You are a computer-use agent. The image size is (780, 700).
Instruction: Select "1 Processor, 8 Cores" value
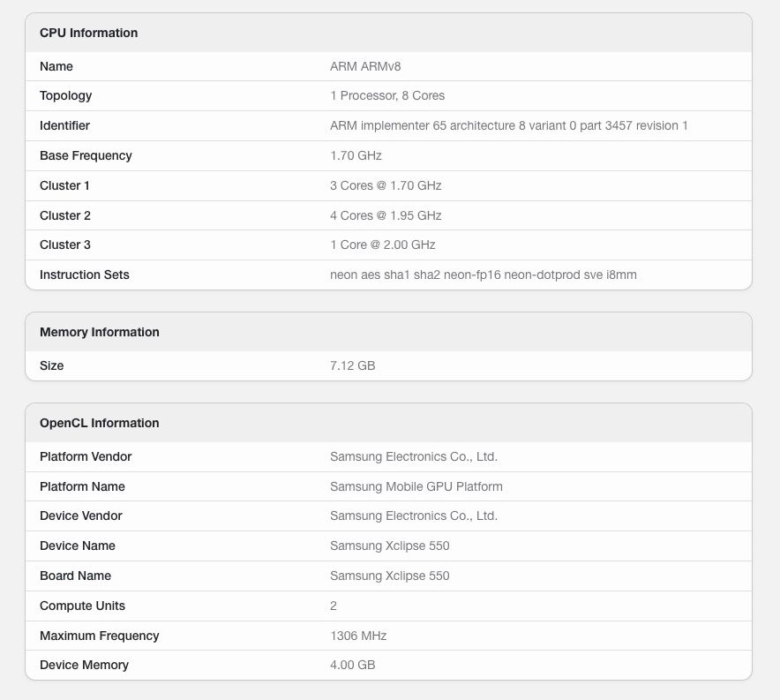click(x=387, y=95)
